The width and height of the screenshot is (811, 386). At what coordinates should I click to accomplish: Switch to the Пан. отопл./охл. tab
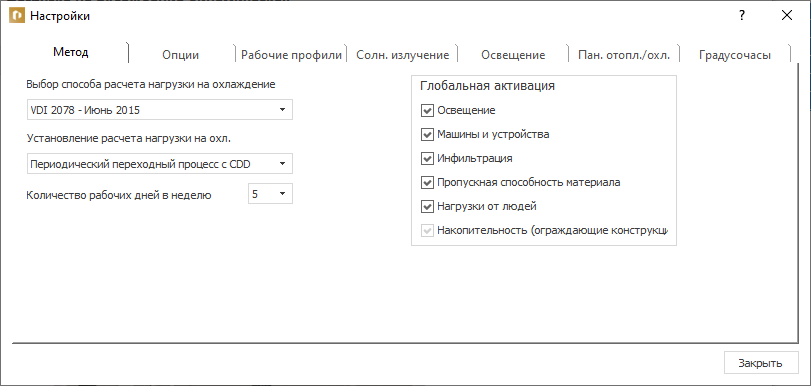[624, 55]
